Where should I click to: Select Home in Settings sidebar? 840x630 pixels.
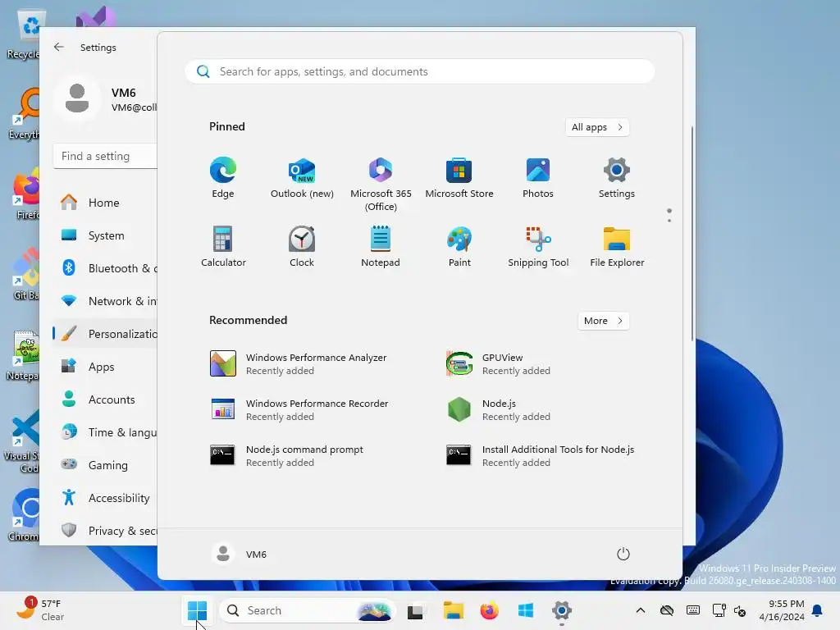(x=105, y=203)
